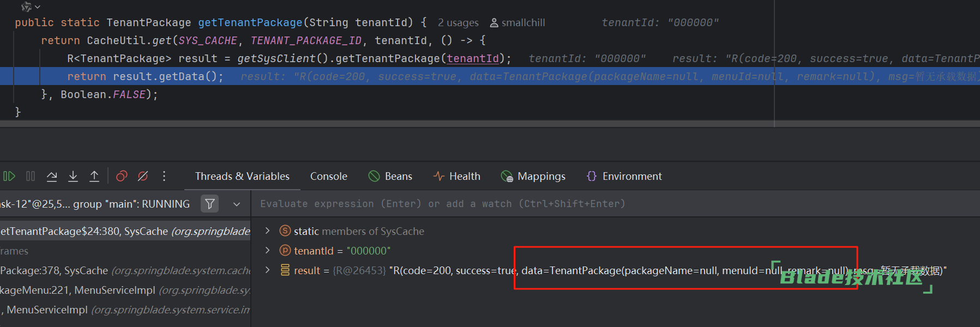Toggle Mute Breakpoints
This screenshot has height=327, width=980.
(143, 176)
